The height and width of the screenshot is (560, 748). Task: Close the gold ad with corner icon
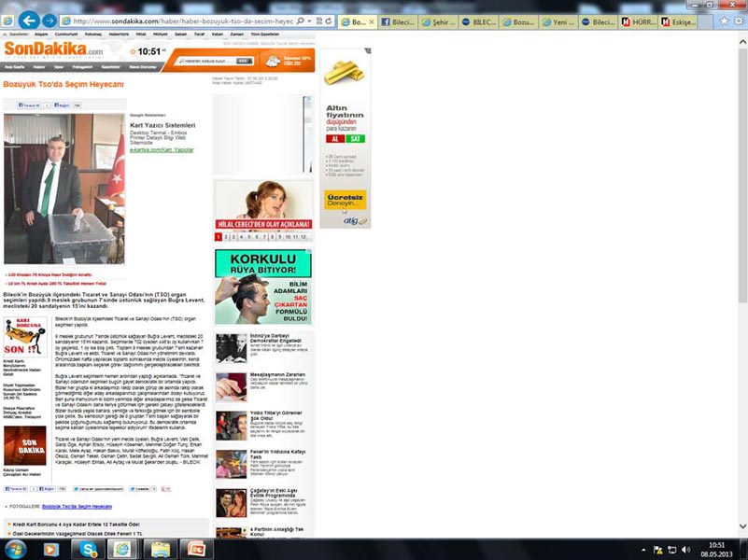point(368,50)
